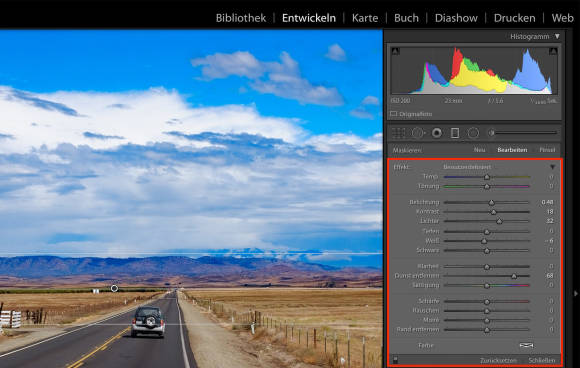Activate the radial filter tool

pyautogui.click(x=473, y=133)
